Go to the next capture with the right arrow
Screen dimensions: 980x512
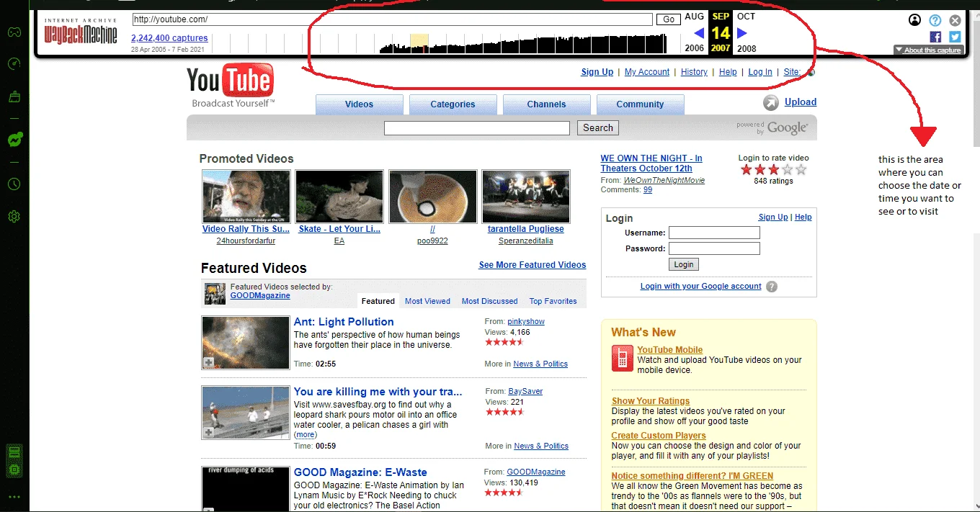[x=742, y=33]
